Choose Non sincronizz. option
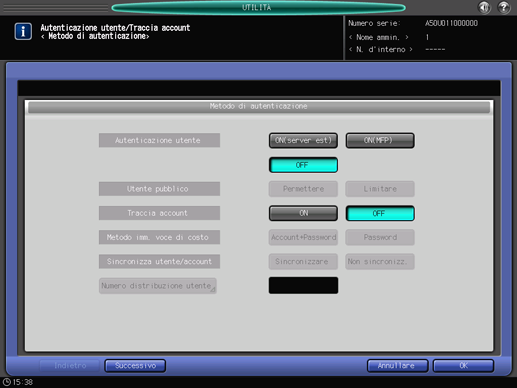This screenshot has height=388, width=517. click(x=380, y=262)
